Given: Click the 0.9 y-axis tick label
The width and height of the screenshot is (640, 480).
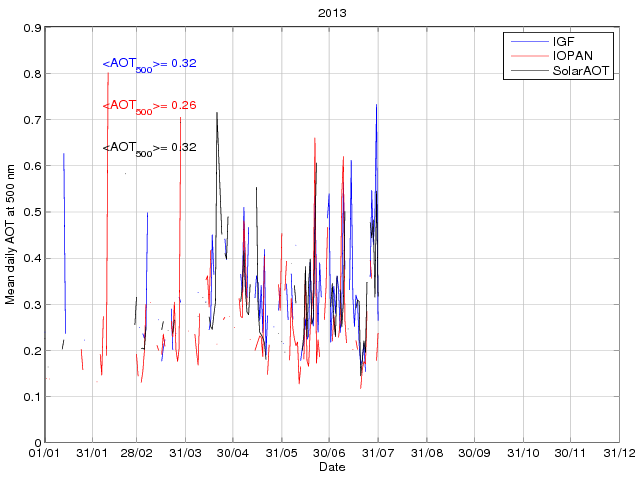Looking at the screenshot, I should [32, 28].
